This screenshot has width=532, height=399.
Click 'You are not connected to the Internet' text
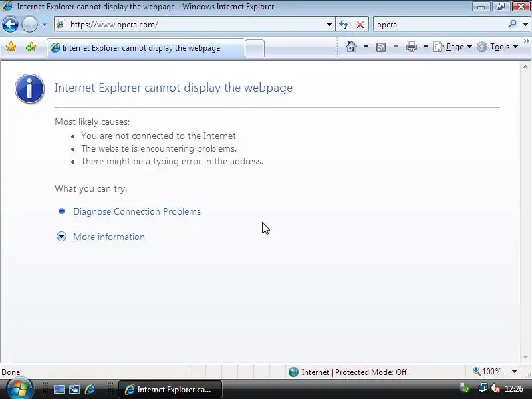(x=160, y=136)
